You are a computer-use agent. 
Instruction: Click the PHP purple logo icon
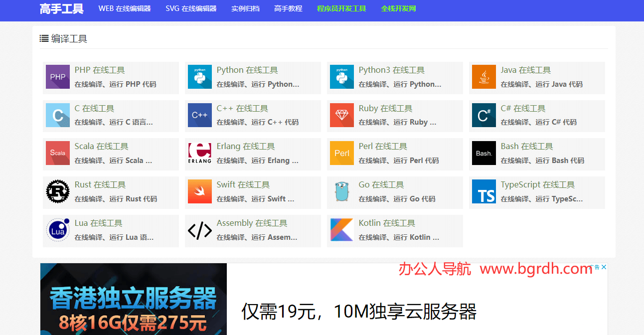[58, 77]
